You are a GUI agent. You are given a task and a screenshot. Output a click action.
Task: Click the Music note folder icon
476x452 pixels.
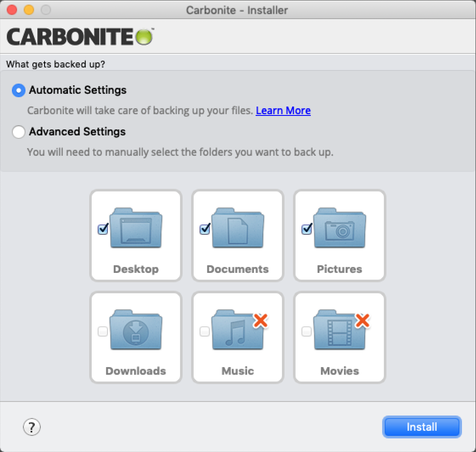236,332
